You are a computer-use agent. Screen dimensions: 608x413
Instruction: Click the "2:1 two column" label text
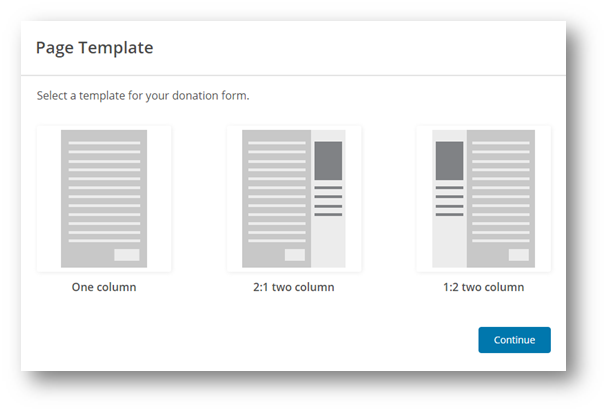[294, 288]
